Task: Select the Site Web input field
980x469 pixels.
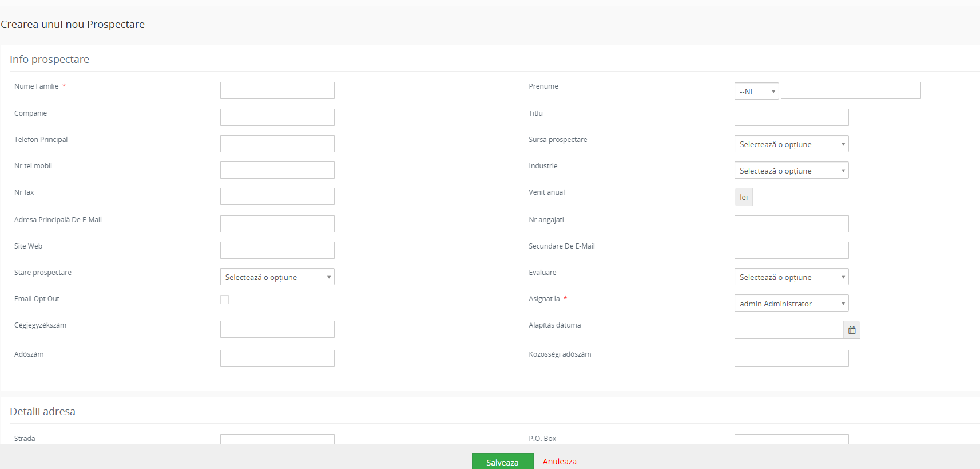Action: click(x=277, y=250)
